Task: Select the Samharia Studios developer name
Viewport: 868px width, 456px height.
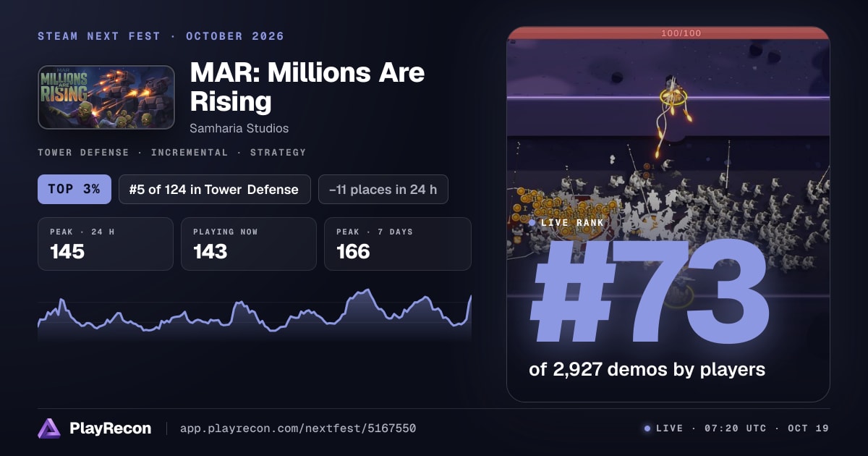Action: (239, 128)
